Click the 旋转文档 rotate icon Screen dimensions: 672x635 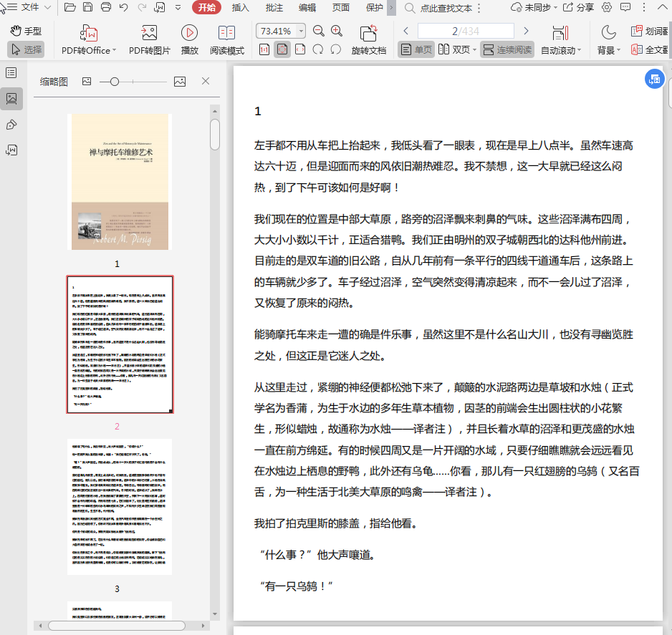[368, 33]
